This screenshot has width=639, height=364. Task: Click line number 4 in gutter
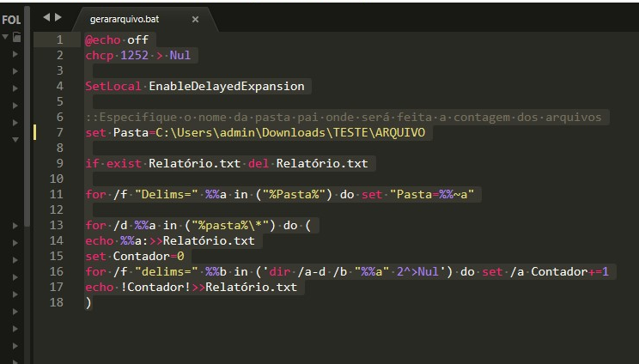tap(59, 86)
